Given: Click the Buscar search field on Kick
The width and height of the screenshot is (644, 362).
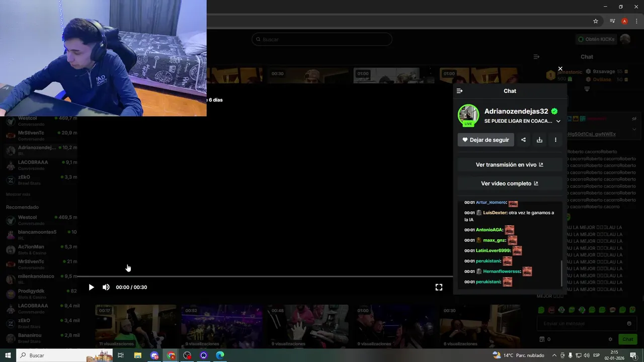Looking at the screenshot, I should tap(322, 39).
